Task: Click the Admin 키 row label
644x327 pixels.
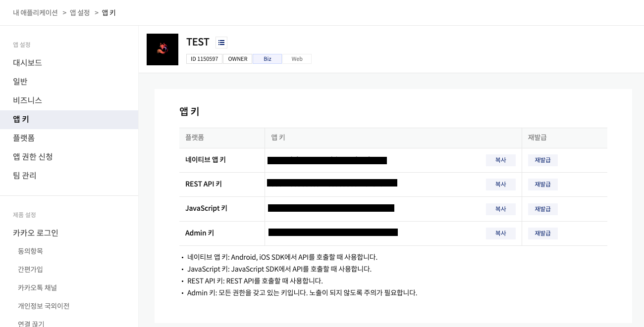Action: [200, 233]
